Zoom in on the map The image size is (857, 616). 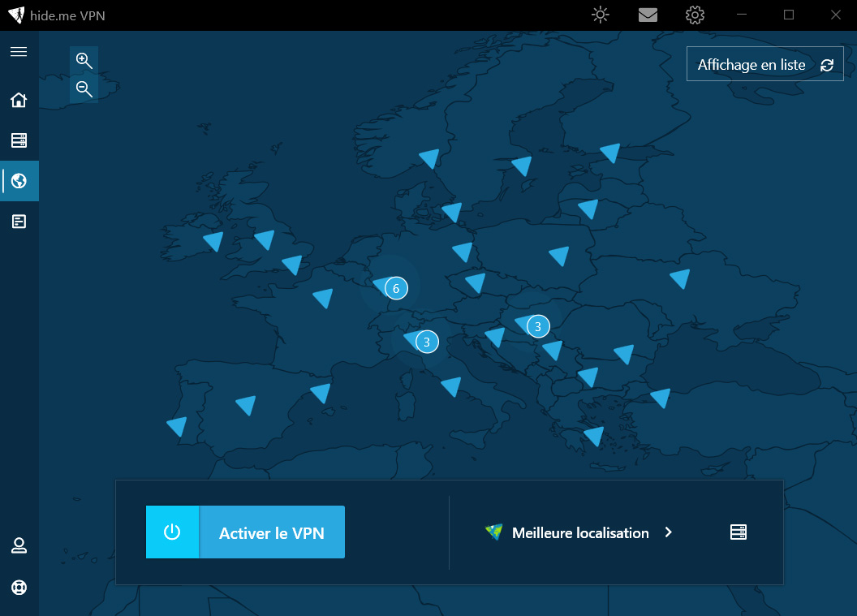pyautogui.click(x=84, y=60)
